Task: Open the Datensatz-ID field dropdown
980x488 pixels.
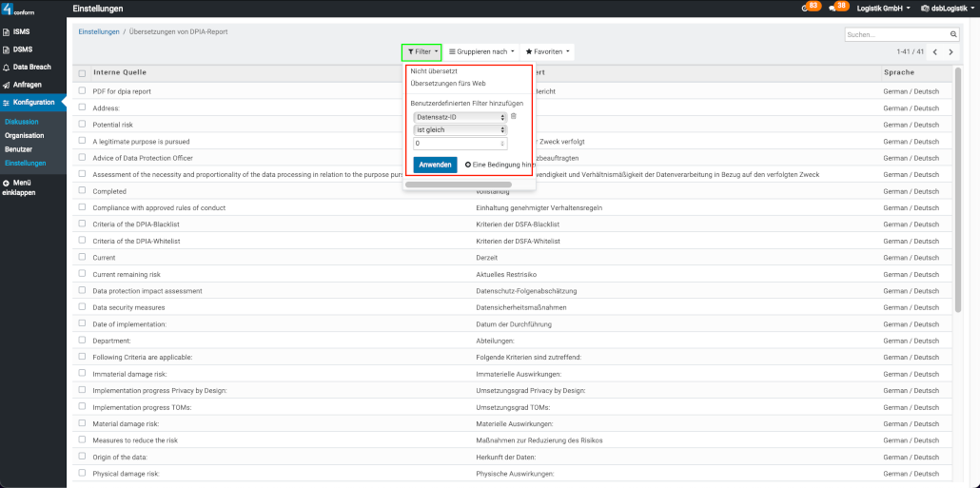Action: [x=461, y=117]
